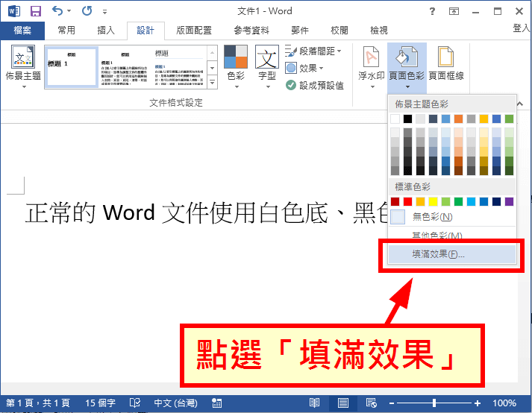Open the undo history dropdown arrow
532x413 pixels.
pyautogui.click(x=69, y=11)
